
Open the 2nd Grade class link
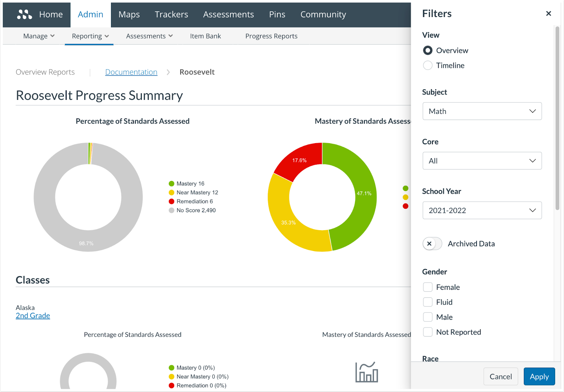click(33, 316)
